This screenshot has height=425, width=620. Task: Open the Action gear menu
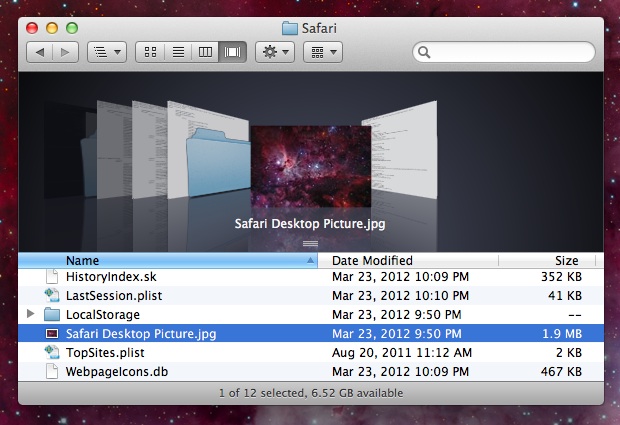click(275, 52)
